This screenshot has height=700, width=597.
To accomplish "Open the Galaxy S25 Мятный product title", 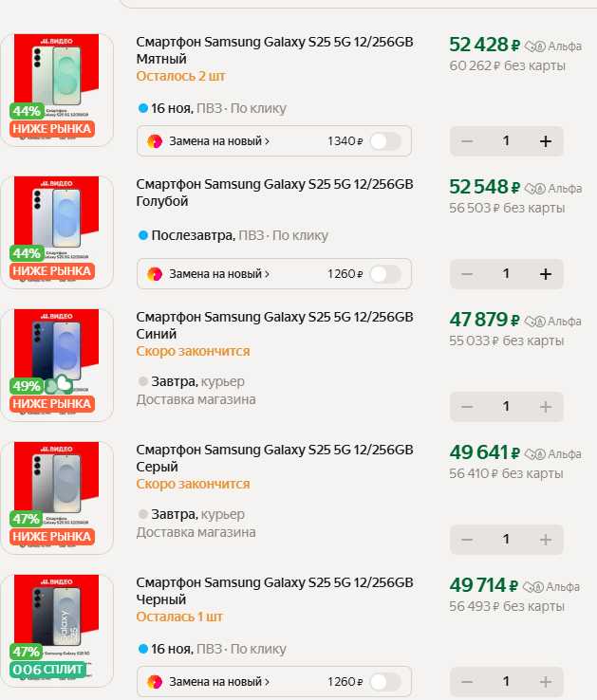I will 274,50.
